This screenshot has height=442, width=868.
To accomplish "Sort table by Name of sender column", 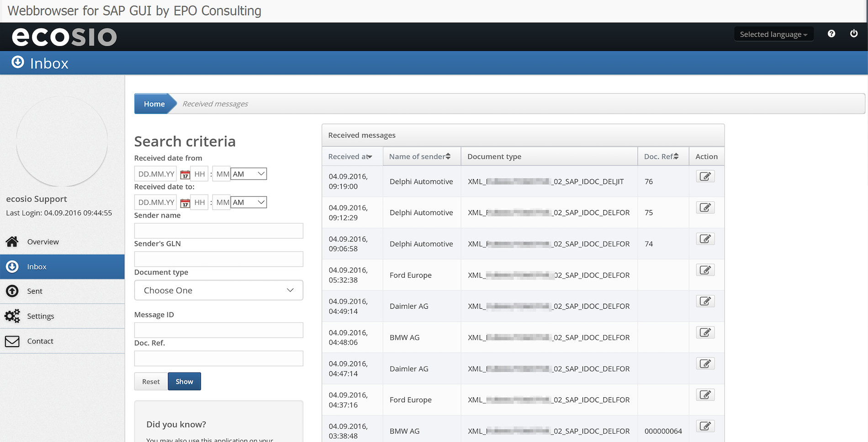I will click(420, 157).
